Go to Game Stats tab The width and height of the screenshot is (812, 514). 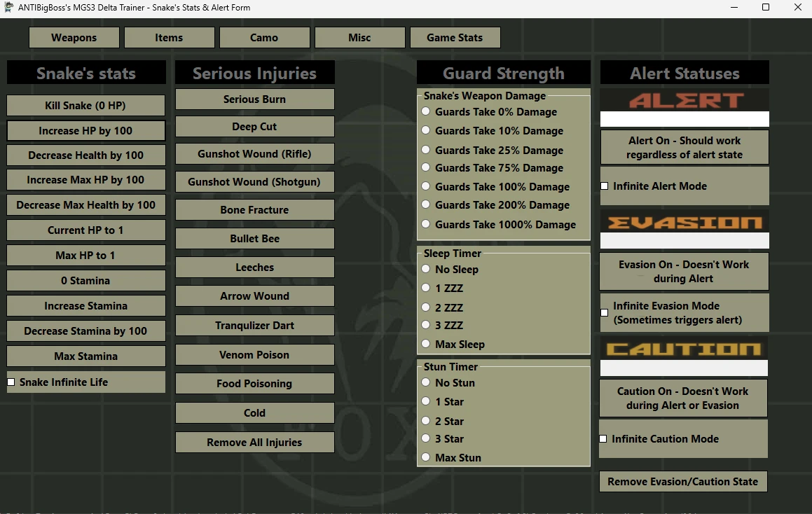[455, 38]
